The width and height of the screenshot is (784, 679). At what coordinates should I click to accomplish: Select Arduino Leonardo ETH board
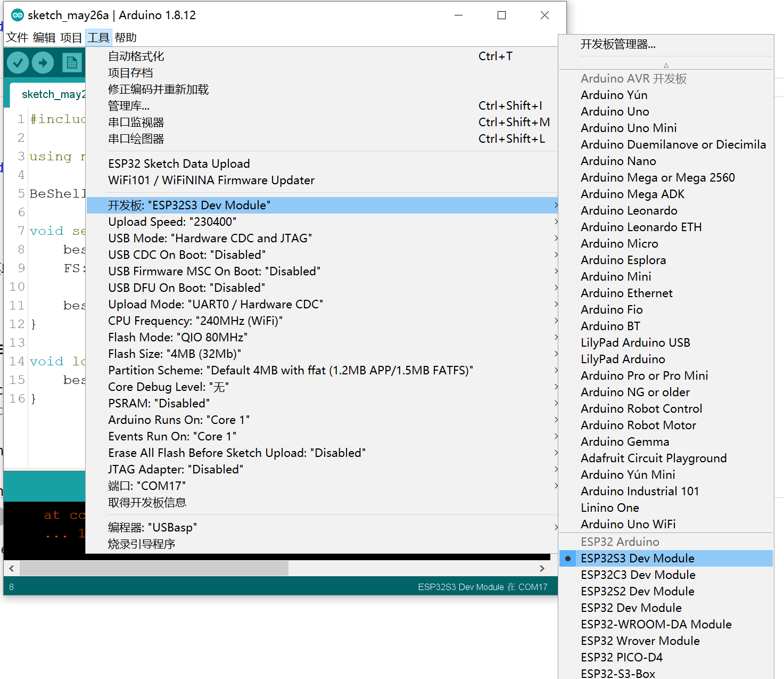tap(666, 227)
